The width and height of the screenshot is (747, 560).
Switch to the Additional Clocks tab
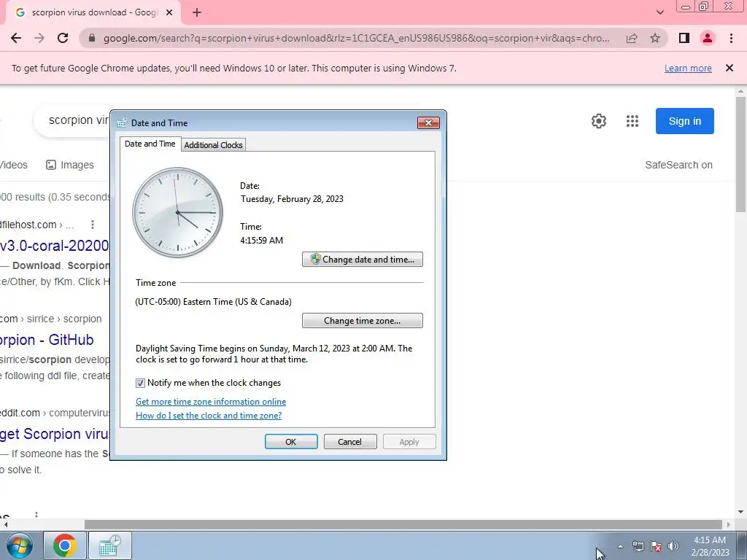click(213, 145)
